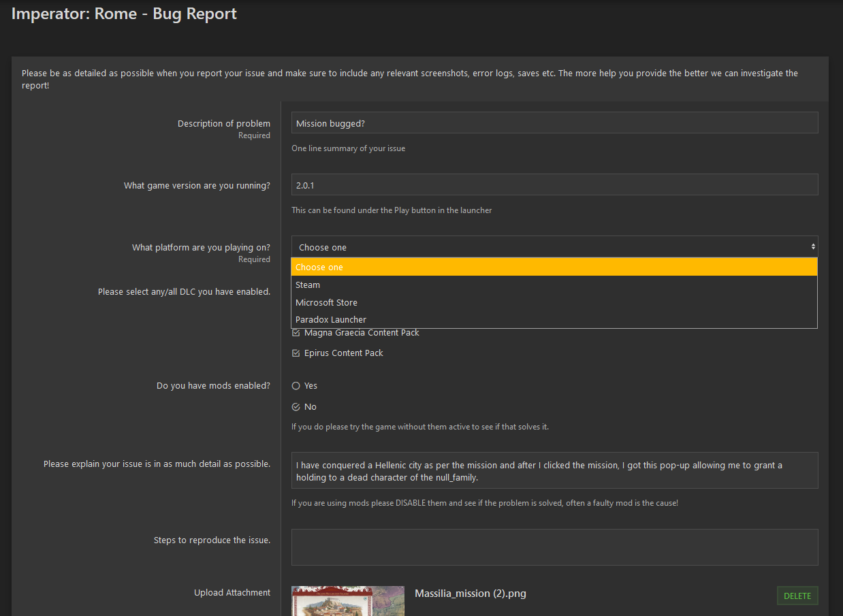Click the 'Do you have mods enabled?' label
The width and height of the screenshot is (843, 616).
point(213,385)
